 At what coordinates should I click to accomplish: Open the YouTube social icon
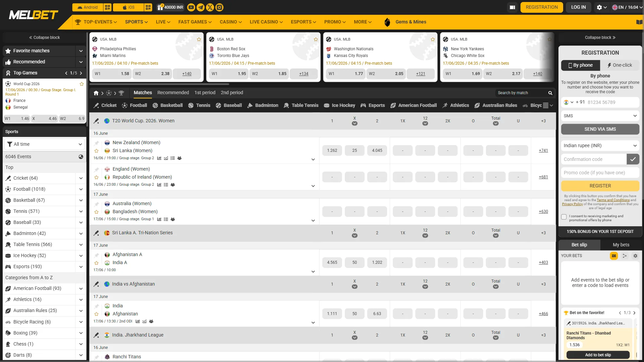pyautogui.click(x=191, y=7)
